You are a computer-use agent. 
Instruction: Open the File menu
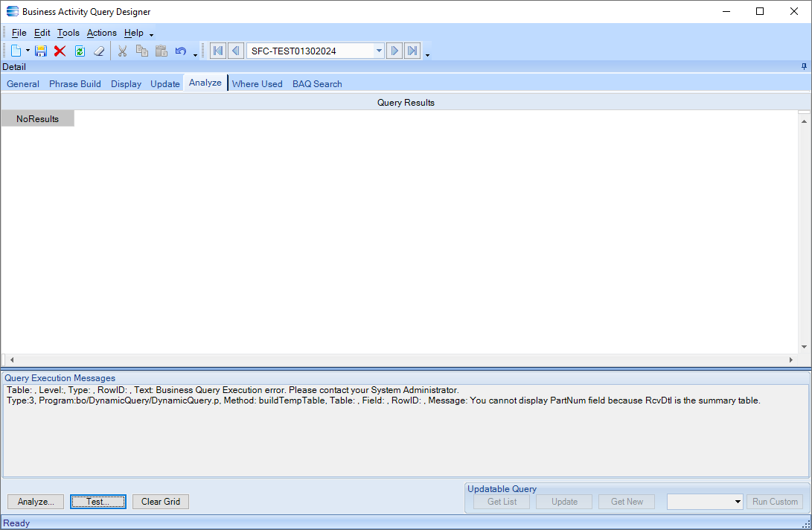(19, 33)
